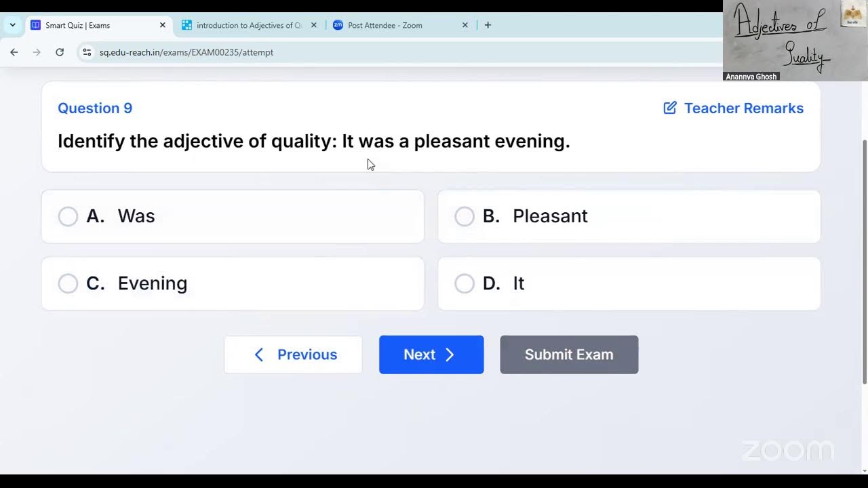Return to the Previous question
Viewport: 868px width, 488px height.
click(x=293, y=354)
